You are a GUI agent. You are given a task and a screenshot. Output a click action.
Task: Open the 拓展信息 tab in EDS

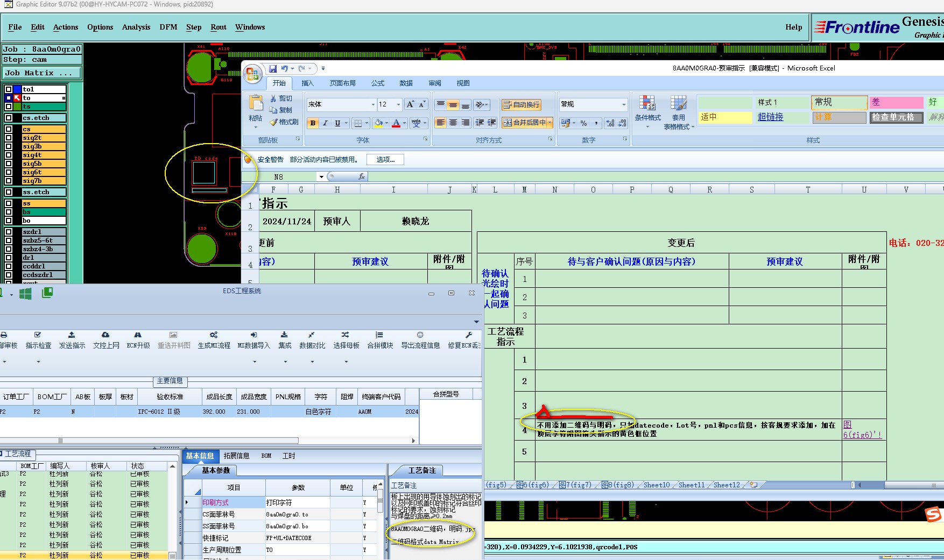(x=236, y=456)
